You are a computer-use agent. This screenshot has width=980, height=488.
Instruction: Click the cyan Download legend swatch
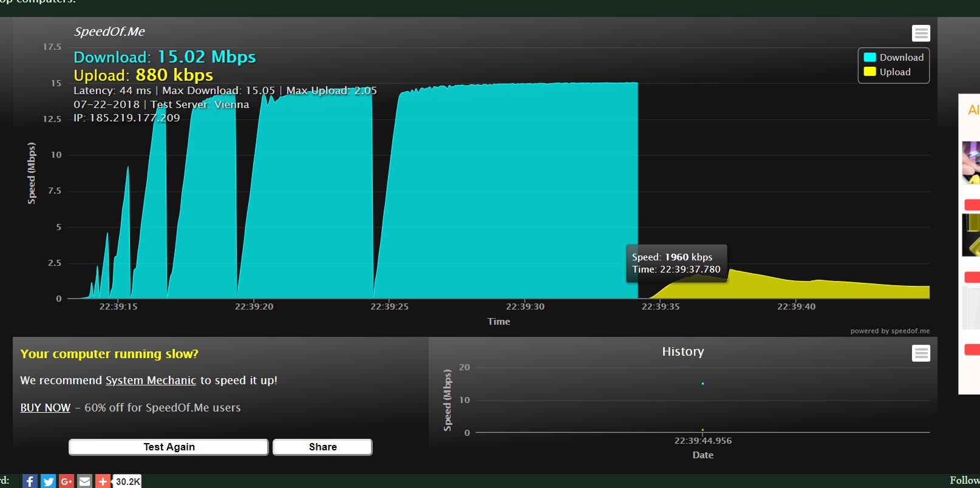click(869, 57)
